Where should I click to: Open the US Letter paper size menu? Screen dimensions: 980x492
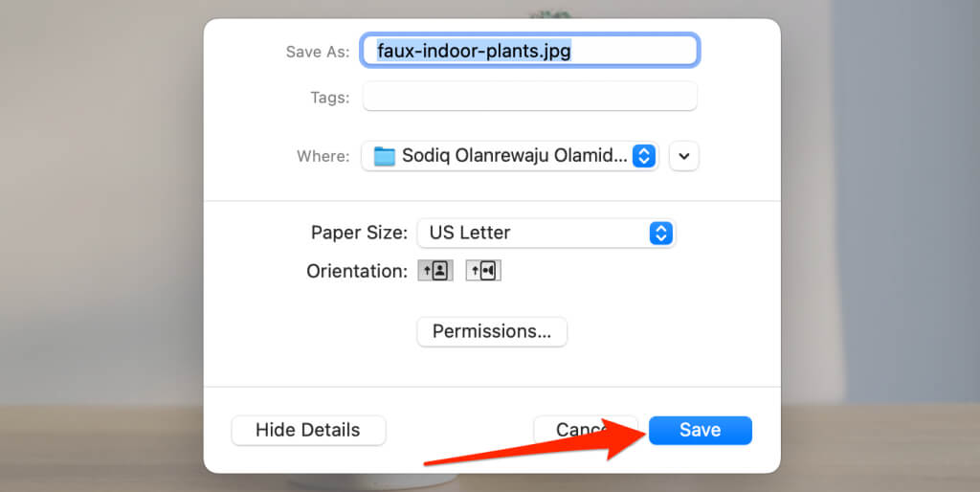tap(536, 233)
